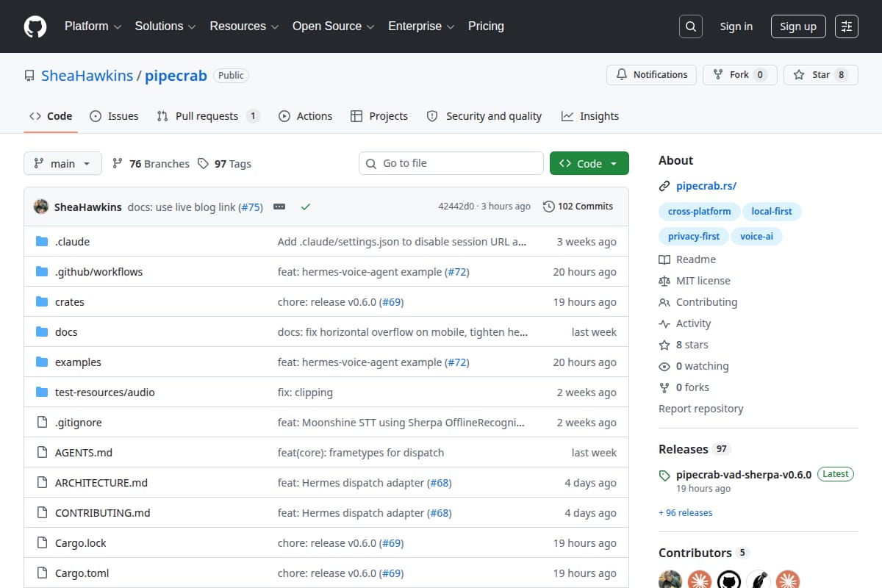Click the tag icon next to latest release

[664, 475]
